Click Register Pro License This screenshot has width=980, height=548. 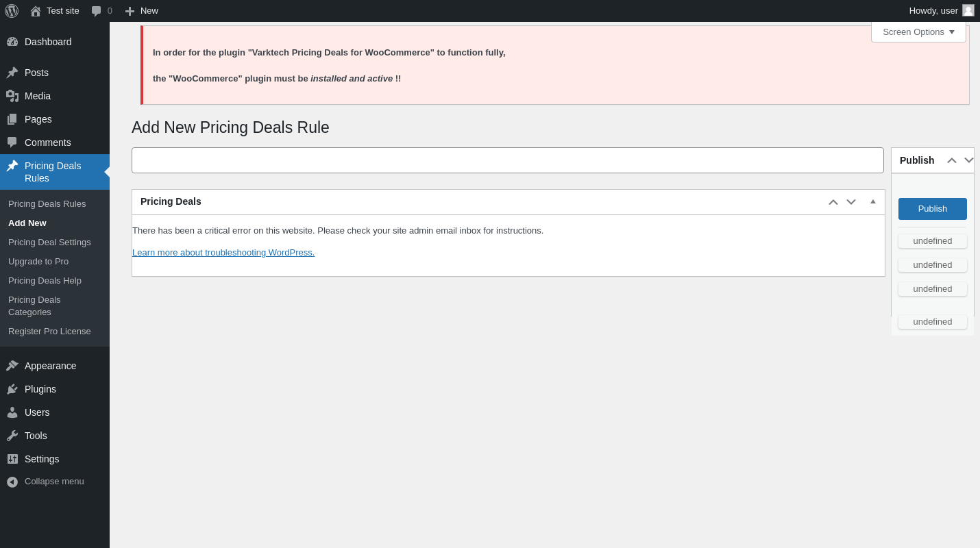pos(49,331)
